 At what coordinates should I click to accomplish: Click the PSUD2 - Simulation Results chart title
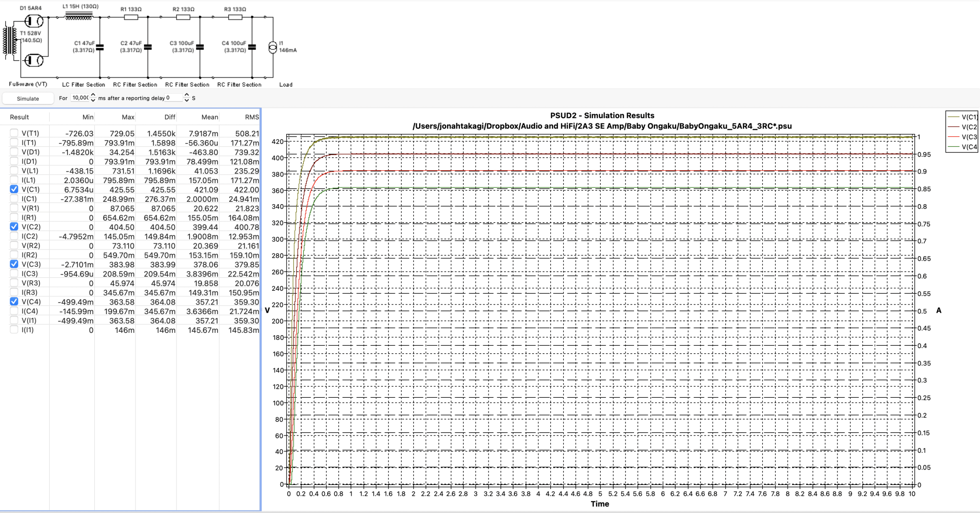[x=602, y=116]
